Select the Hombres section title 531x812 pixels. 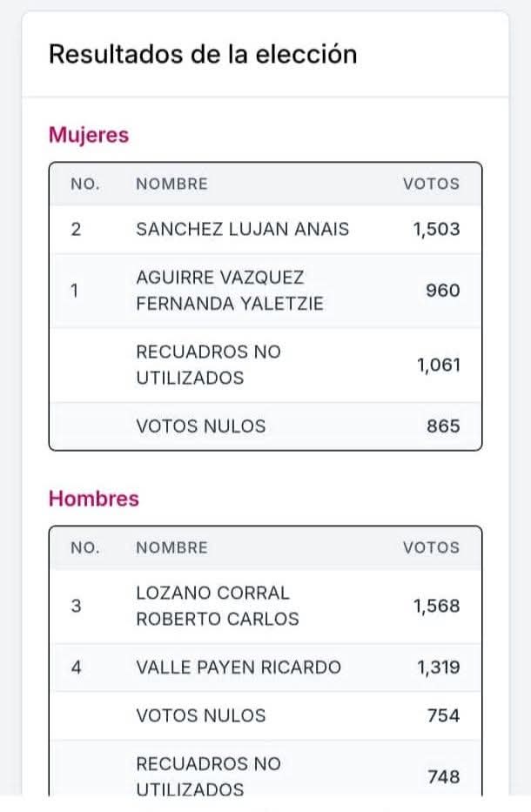tap(93, 499)
